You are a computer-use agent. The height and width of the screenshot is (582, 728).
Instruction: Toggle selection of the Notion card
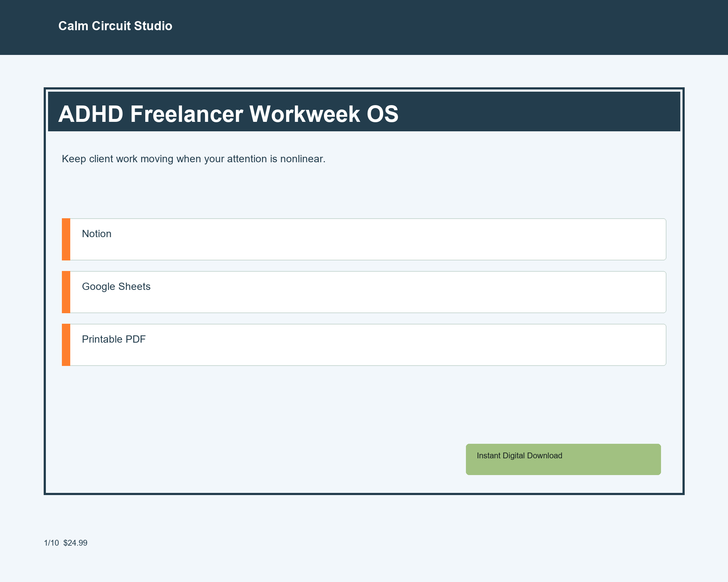pyautogui.click(x=364, y=239)
